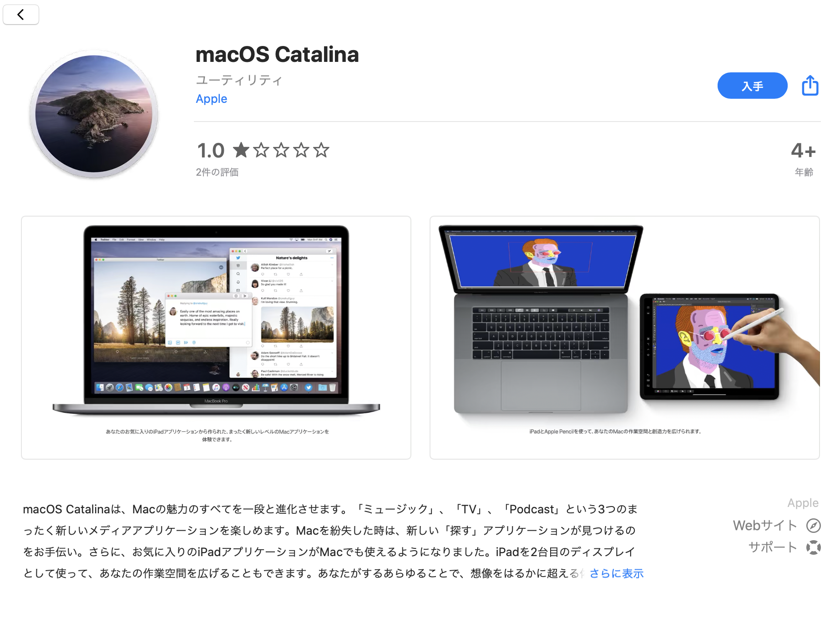The height and width of the screenshot is (618, 840).
Task: Click the macOS Catalina island app icon
Action: tap(94, 114)
